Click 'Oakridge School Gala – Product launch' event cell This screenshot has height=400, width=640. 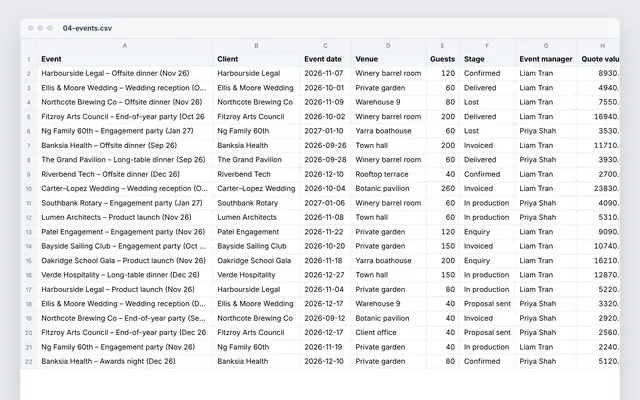pos(125,260)
